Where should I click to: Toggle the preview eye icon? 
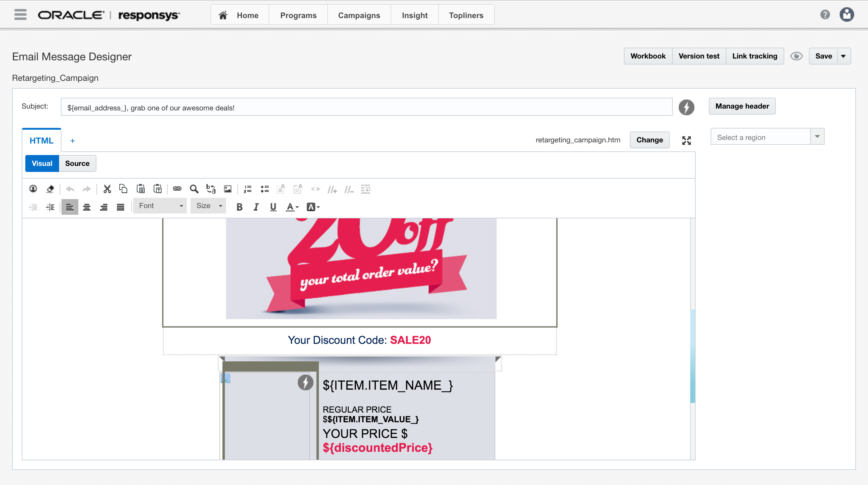(x=796, y=56)
